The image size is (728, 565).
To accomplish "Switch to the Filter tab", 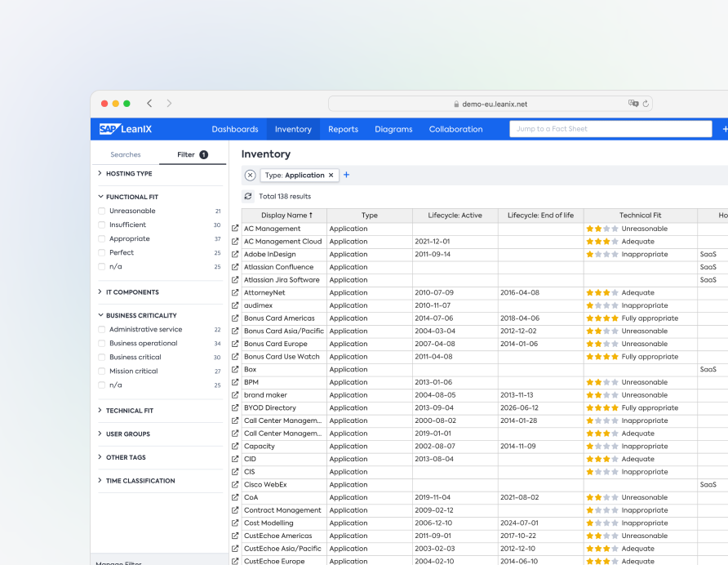I will 193,154.
